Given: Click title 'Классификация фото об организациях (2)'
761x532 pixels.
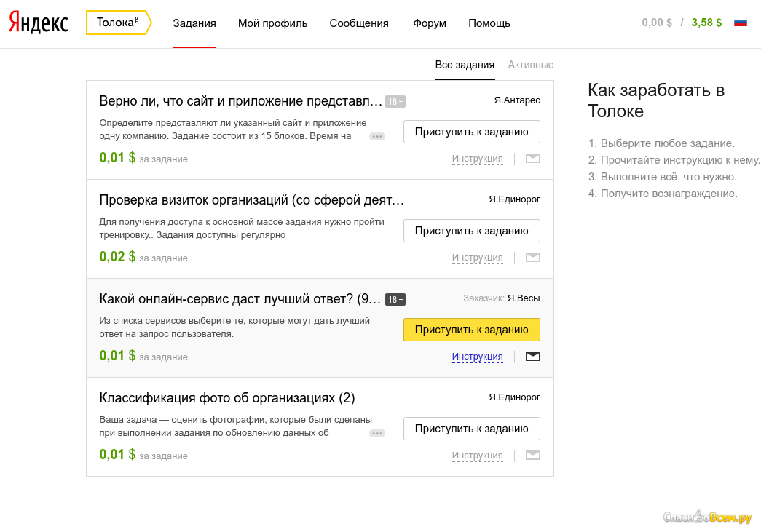Looking at the screenshot, I should [227, 397].
